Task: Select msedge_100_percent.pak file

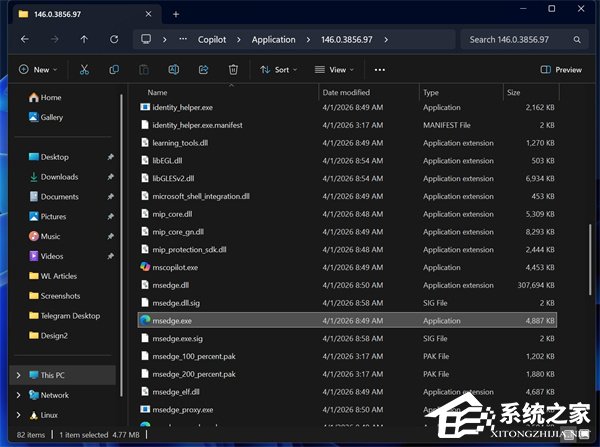Action: [347, 356]
